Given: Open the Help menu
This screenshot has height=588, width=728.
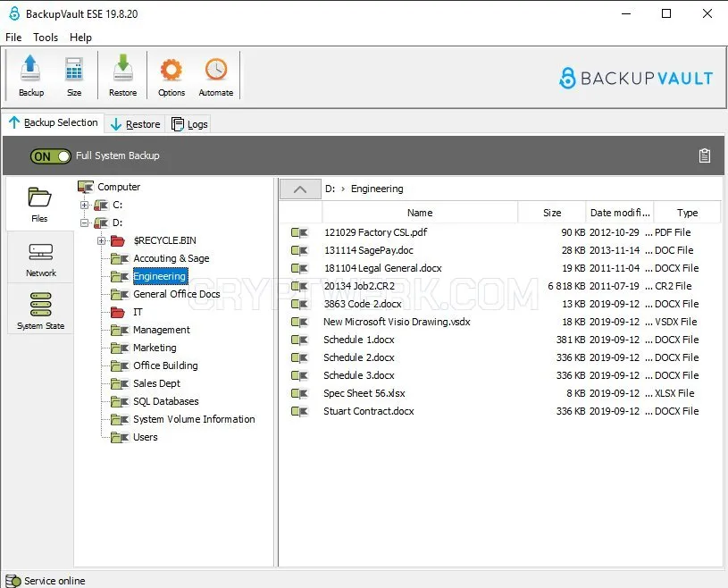Looking at the screenshot, I should [80, 38].
